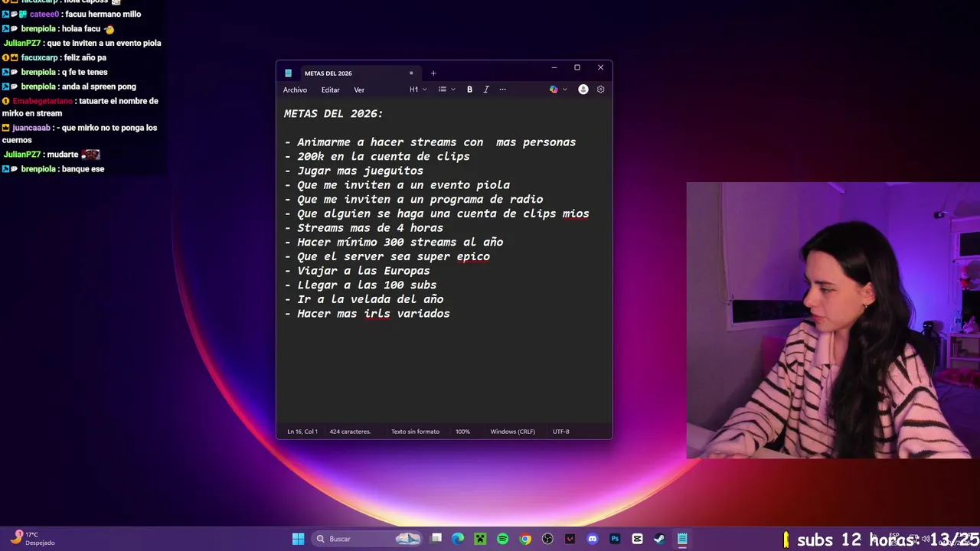The height and width of the screenshot is (551, 980).
Task: Open Discord from the taskbar
Action: (592, 539)
